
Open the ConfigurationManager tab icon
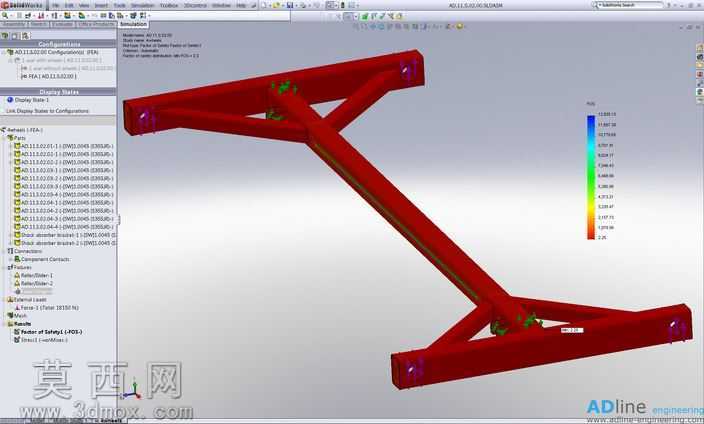pyautogui.click(x=25, y=35)
